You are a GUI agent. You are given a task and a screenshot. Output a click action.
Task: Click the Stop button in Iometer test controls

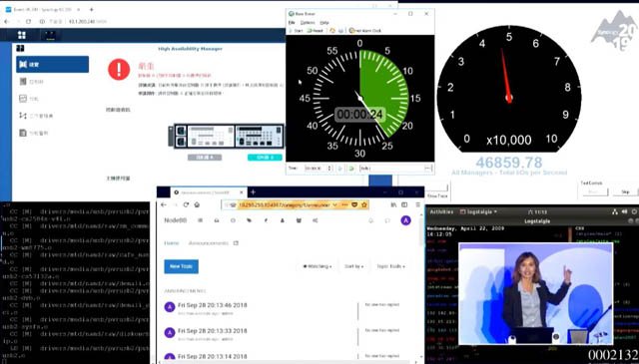pos(625,191)
